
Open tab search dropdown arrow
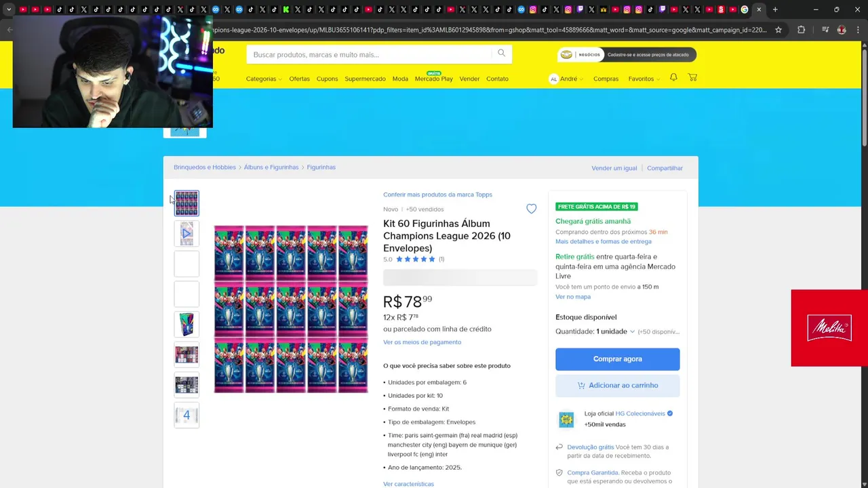point(9,9)
